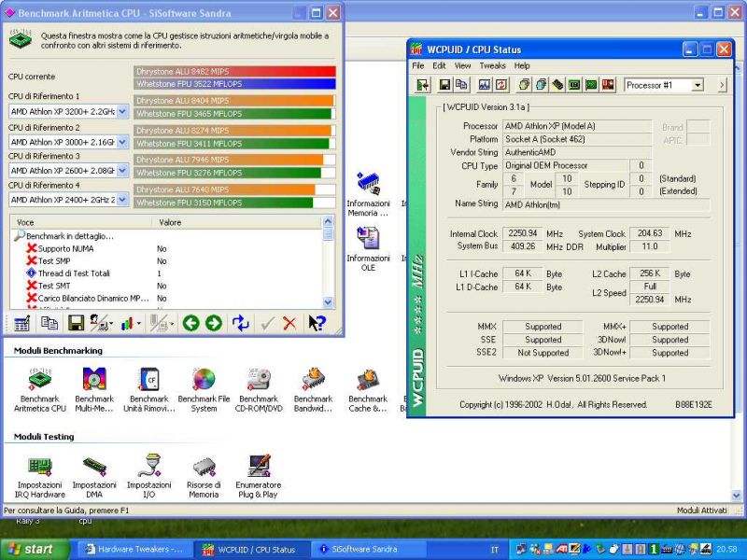Viewport: 747px width, 560px height.
Task: Click the IT language indicator in taskbar
Action: point(495,550)
